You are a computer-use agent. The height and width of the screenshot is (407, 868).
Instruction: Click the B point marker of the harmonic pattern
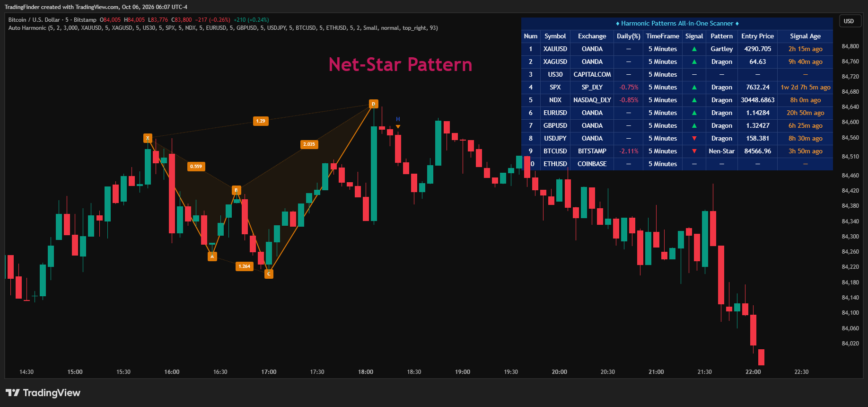pyautogui.click(x=237, y=190)
